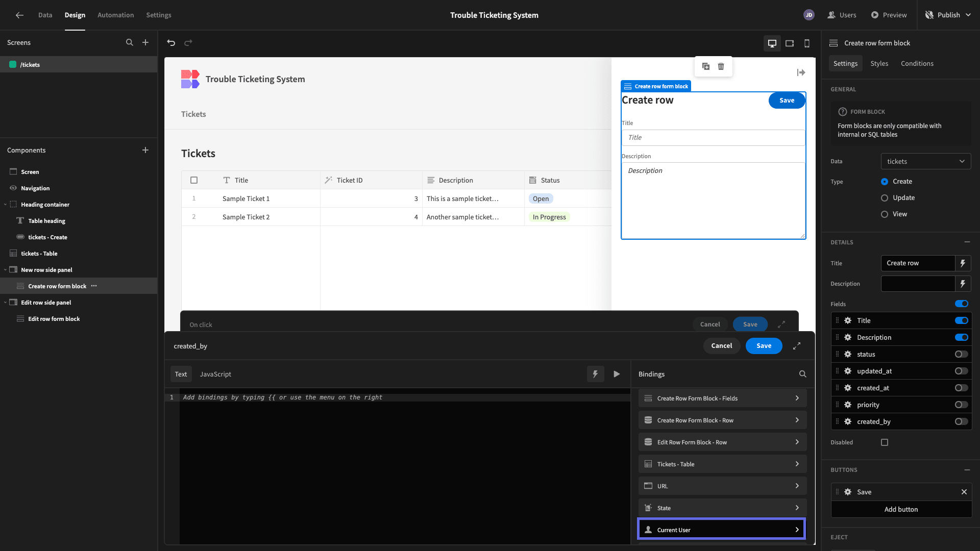The height and width of the screenshot is (551, 980).
Task: Click the lightning bolt beside Title field
Action: click(x=963, y=263)
